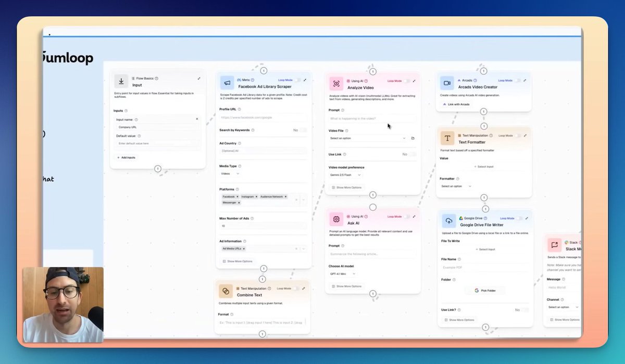625x364 pixels.
Task: Remove the Company URL input with the X
Action: click(x=197, y=119)
